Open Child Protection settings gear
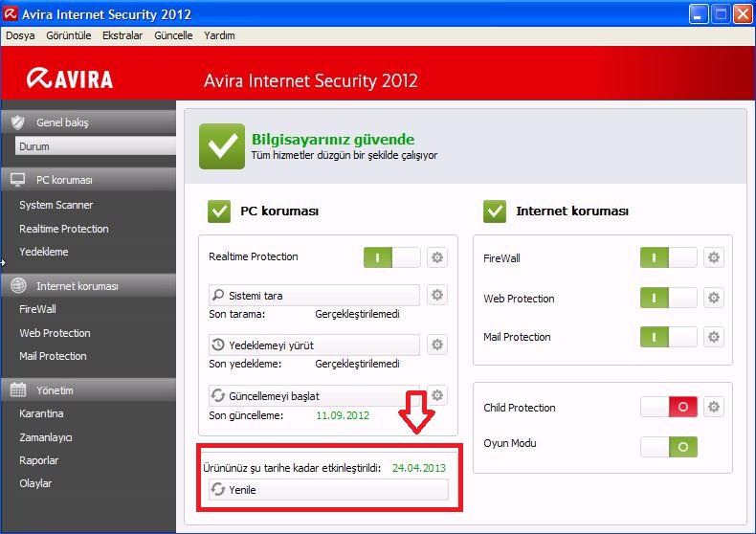This screenshot has width=756, height=534. coord(714,407)
